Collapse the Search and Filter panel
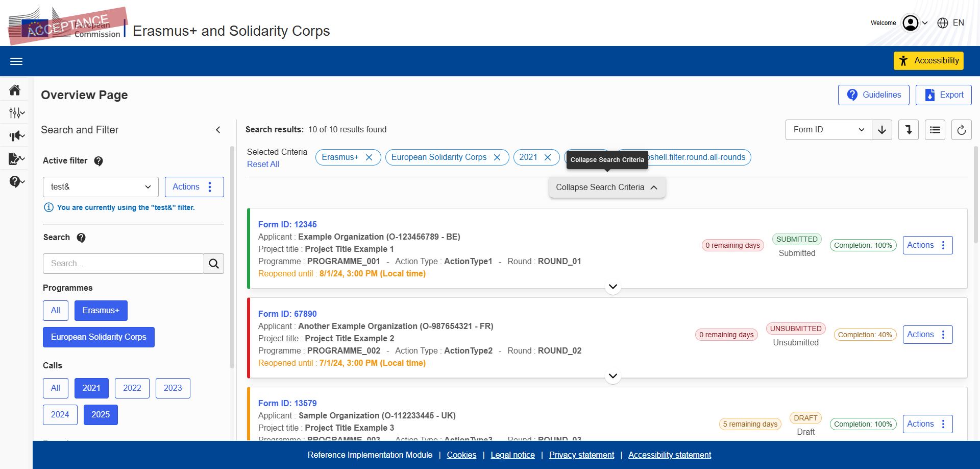 [218, 130]
